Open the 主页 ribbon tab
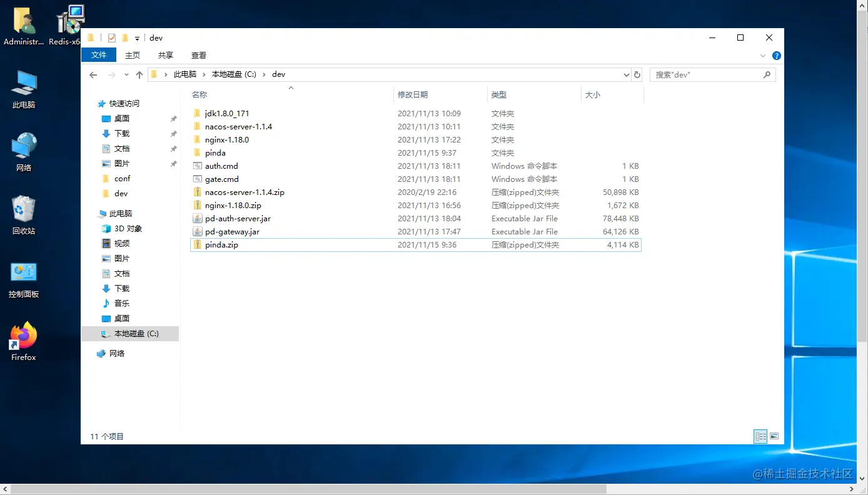868x495 pixels. (x=133, y=56)
